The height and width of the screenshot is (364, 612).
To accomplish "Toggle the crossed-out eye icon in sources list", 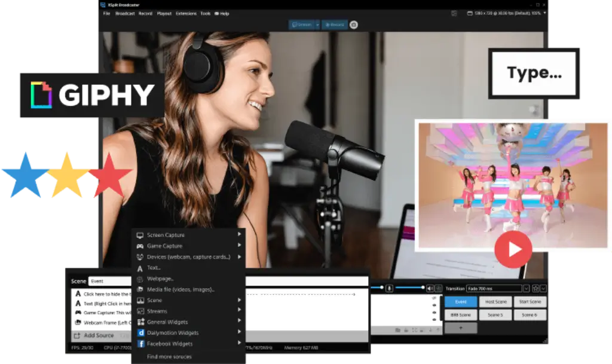I will point(434,298).
